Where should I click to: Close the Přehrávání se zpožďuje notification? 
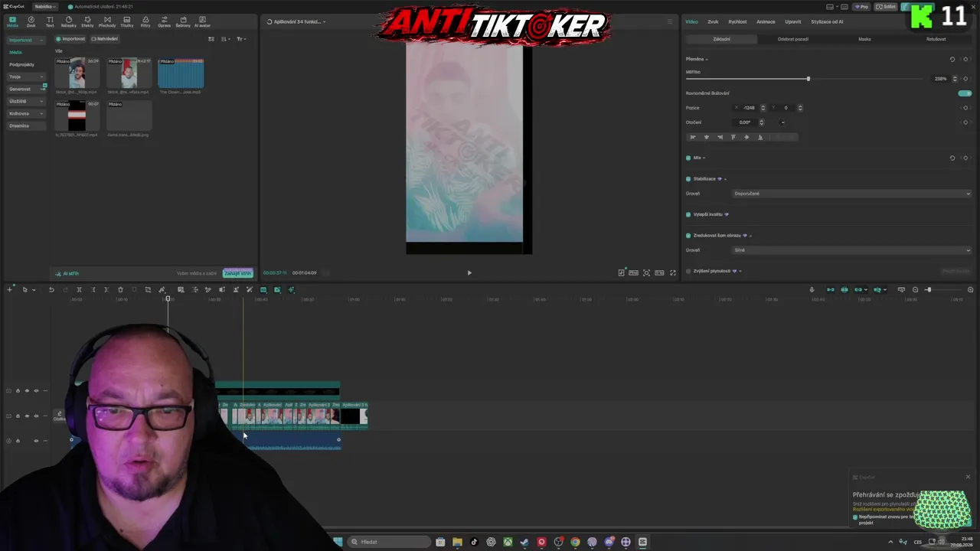point(968,477)
